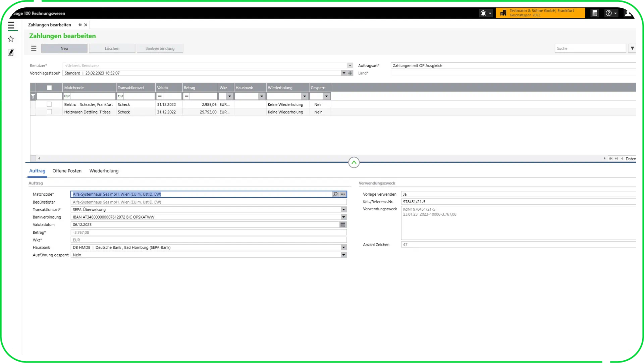Screen dimensions: 644x363
Task: Check the Elektro - Schrader row checkbox
Action: click(x=49, y=104)
